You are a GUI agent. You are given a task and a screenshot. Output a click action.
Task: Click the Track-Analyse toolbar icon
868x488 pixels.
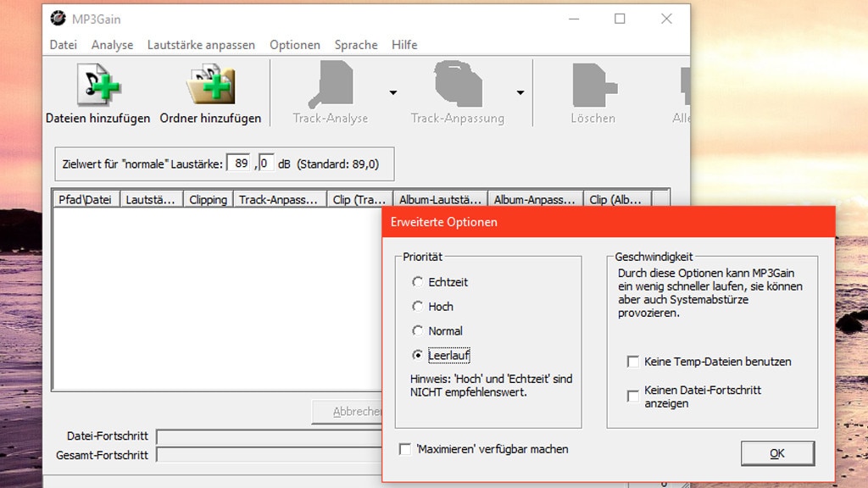[x=331, y=84]
